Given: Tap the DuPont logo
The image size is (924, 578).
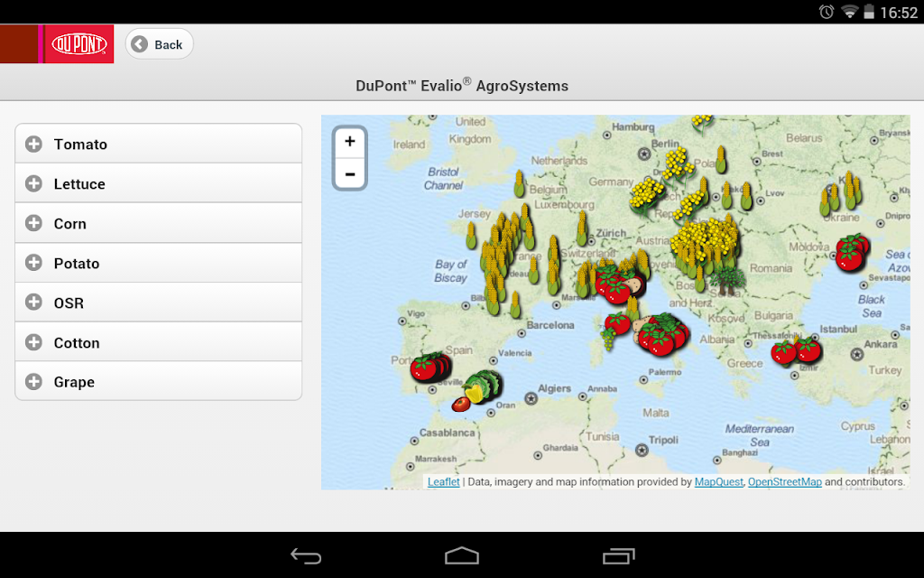Looking at the screenshot, I should pyautogui.click(x=79, y=43).
